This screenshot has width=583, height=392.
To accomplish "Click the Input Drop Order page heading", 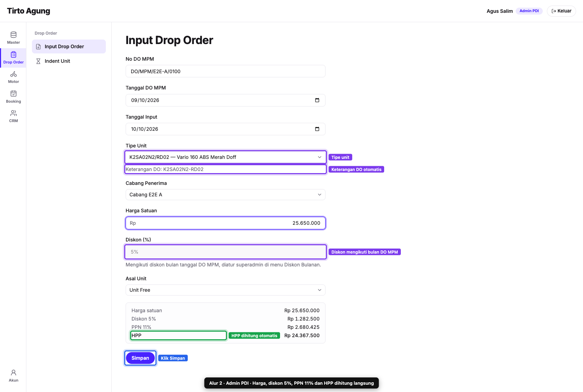I will pos(169,40).
